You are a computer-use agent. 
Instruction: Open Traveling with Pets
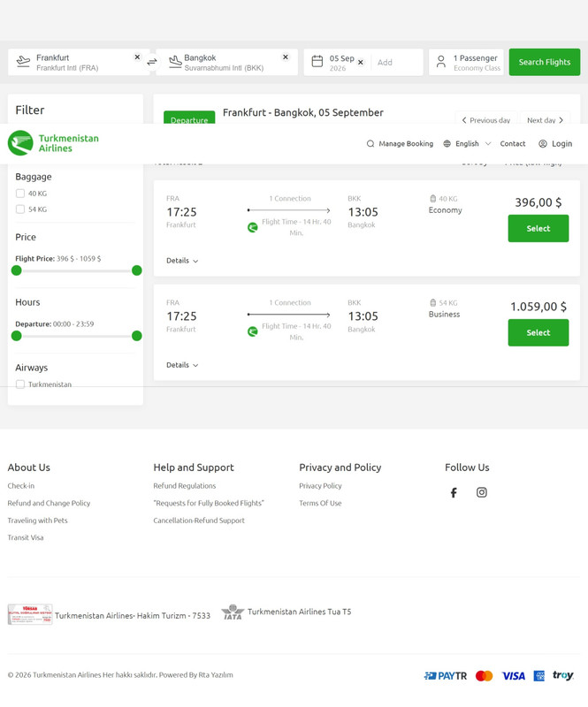pyautogui.click(x=37, y=521)
